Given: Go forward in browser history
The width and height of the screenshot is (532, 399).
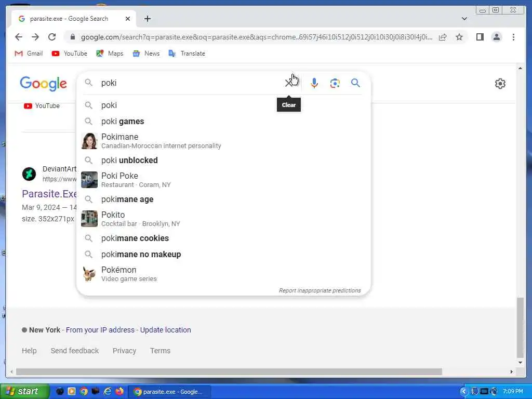Looking at the screenshot, I should pos(35,37).
